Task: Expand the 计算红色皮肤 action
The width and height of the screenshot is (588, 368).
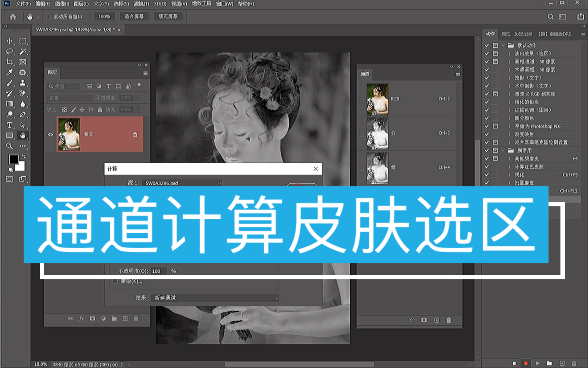Action: click(510, 167)
